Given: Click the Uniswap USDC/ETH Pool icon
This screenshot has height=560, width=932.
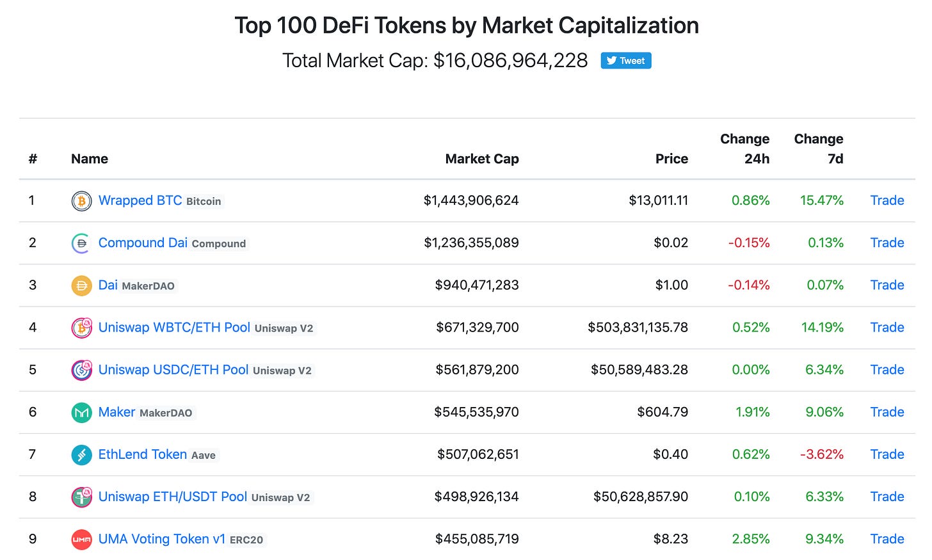Looking at the screenshot, I should (x=81, y=370).
